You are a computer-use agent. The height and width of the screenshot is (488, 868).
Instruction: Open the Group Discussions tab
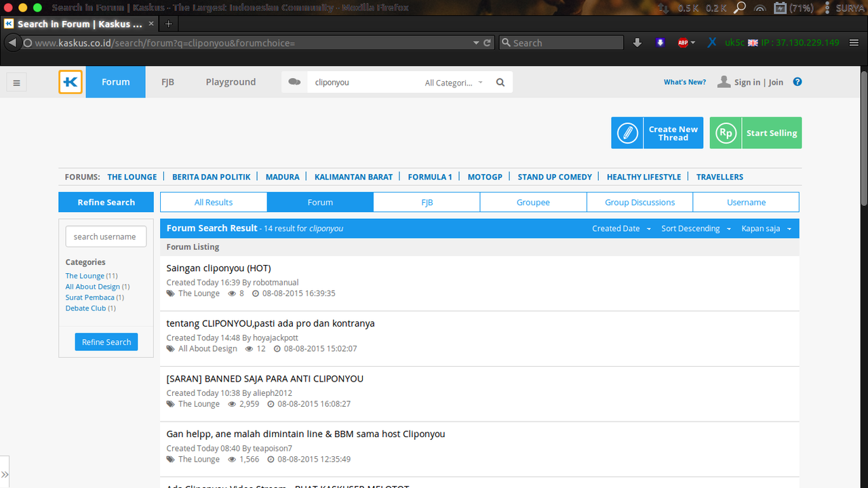click(x=639, y=202)
